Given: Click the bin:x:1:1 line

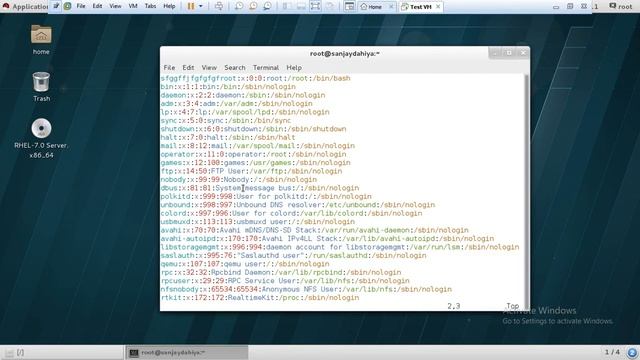Looking at the screenshot, I should (x=228, y=87).
